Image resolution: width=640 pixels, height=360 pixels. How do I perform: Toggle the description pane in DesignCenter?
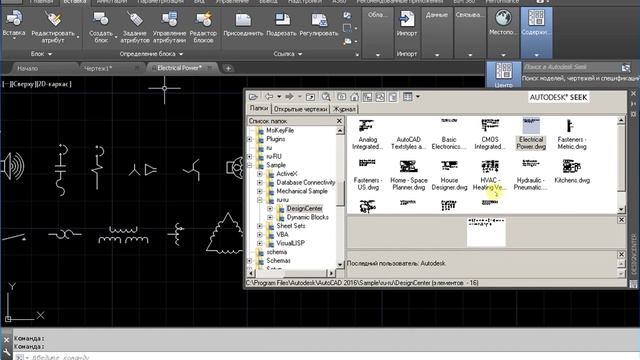tap(393, 97)
